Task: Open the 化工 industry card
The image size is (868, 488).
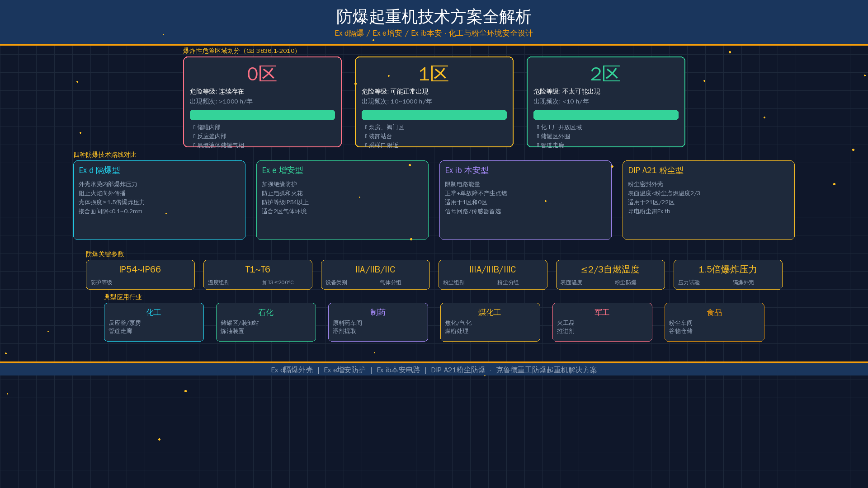Action: [154, 322]
